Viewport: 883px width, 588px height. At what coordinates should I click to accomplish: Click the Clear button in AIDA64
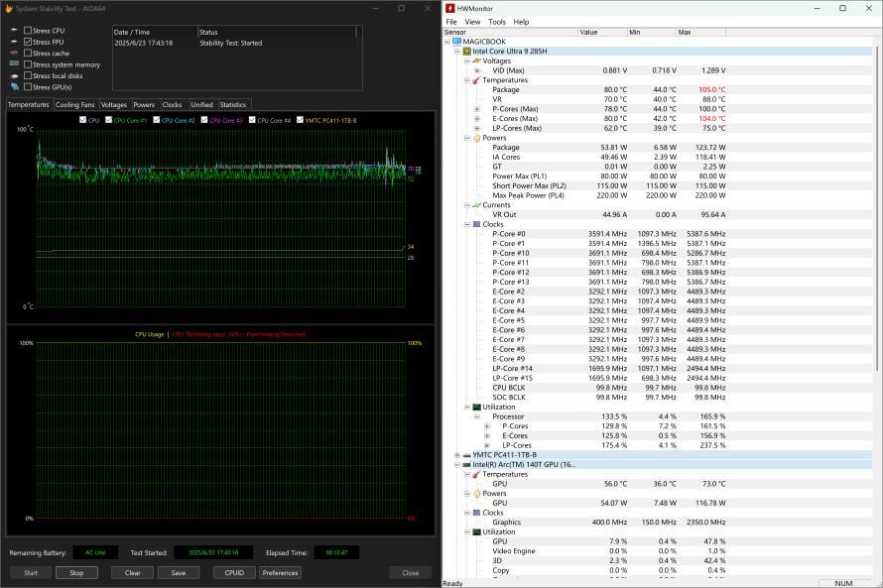[132, 573]
